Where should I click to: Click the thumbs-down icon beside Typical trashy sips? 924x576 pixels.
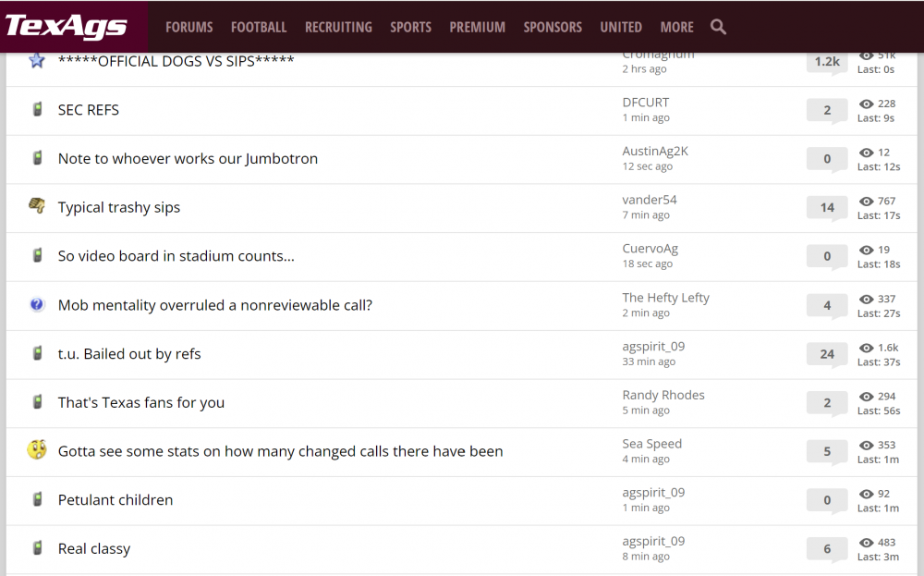pyautogui.click(x=37, y=207)
